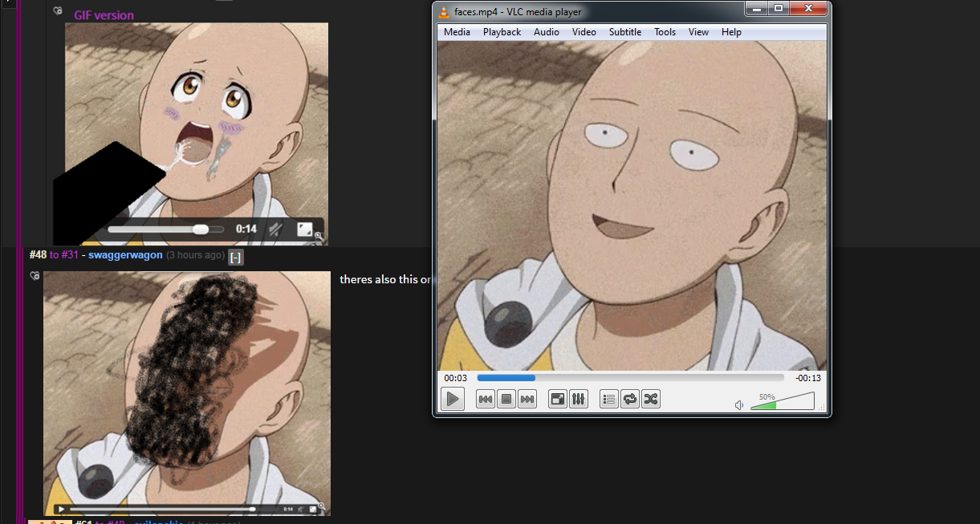This screenshot has width=980, height=524.
Task: Click the GIF version link
Action: (x=104, y=15)
